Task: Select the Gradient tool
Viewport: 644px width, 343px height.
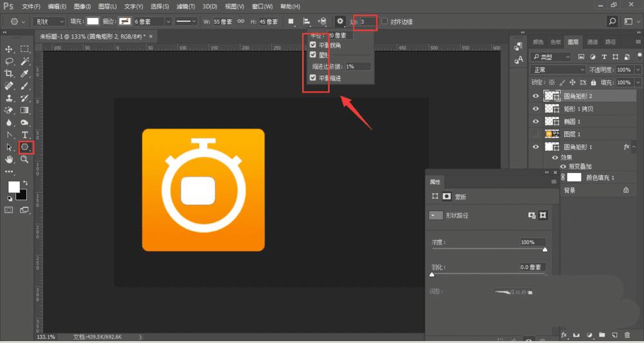Action: pos(24,110)
